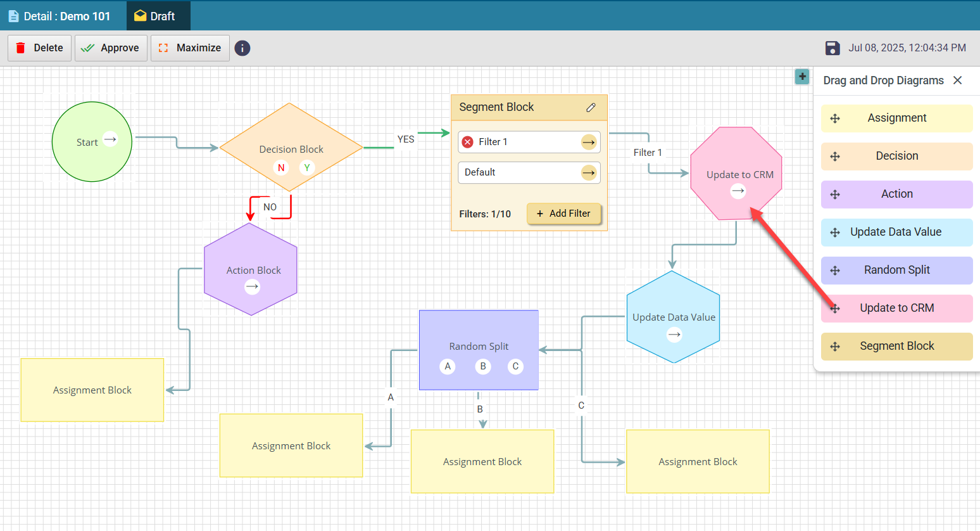Click the Segment Block header title
980x531 pixels.
click(x=496, y=107)
